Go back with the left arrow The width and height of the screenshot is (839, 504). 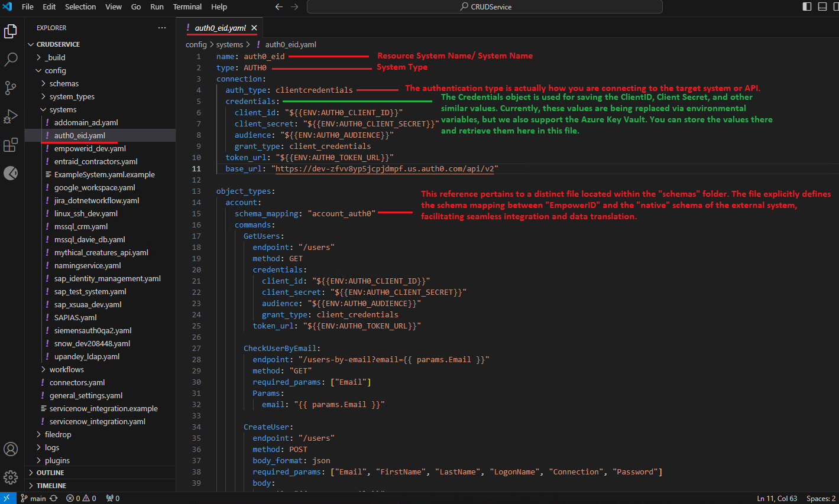point(279,6)
